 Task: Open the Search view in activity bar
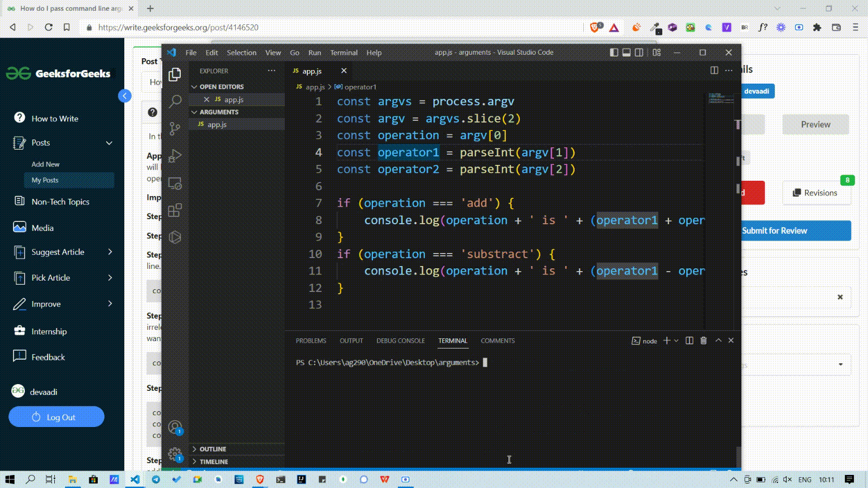point(175,101)
